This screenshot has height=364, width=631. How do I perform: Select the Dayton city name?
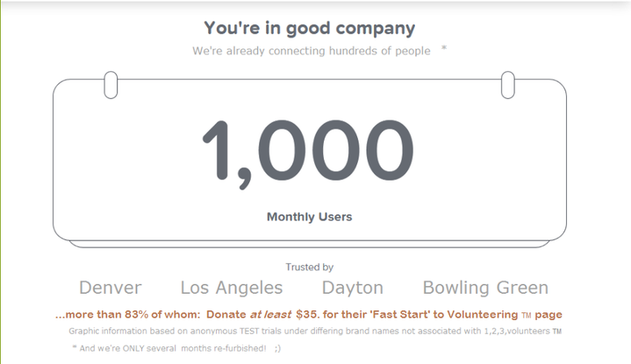pyautogui.click(x=353, y=288)
